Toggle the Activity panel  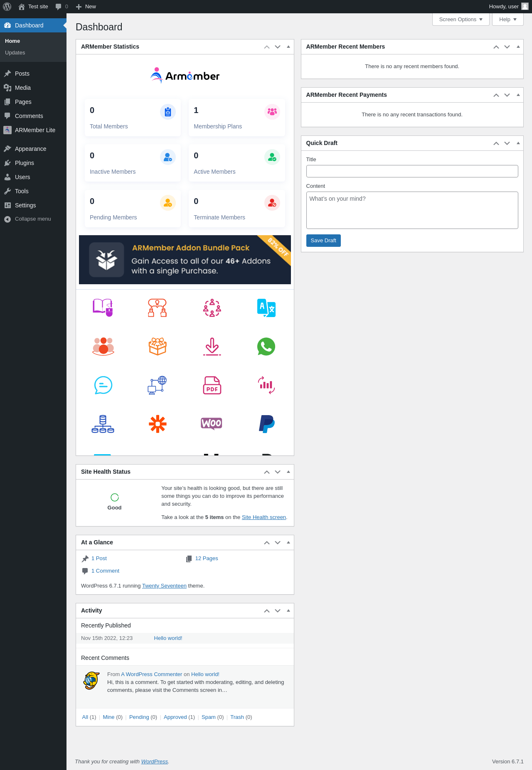tap(288, 610)
